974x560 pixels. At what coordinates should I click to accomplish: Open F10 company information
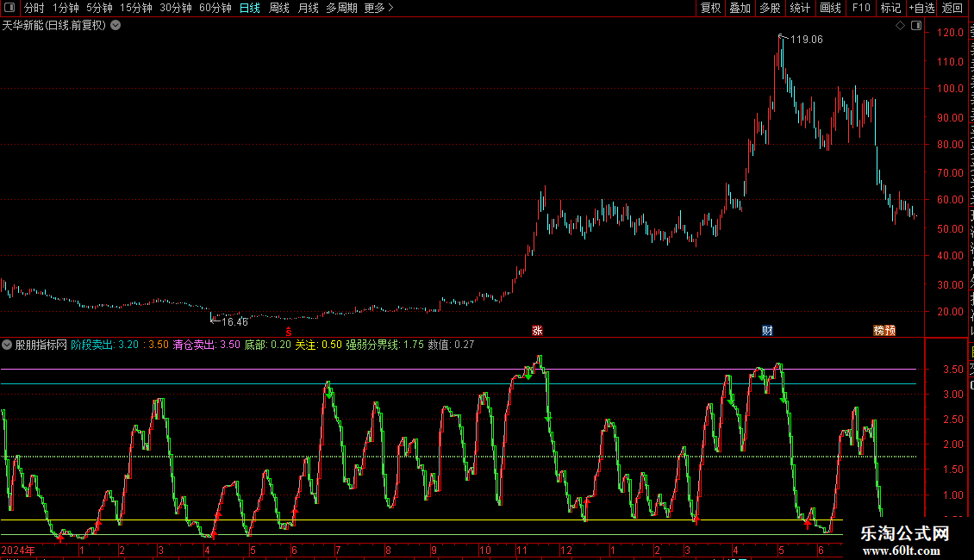[861, 8]
